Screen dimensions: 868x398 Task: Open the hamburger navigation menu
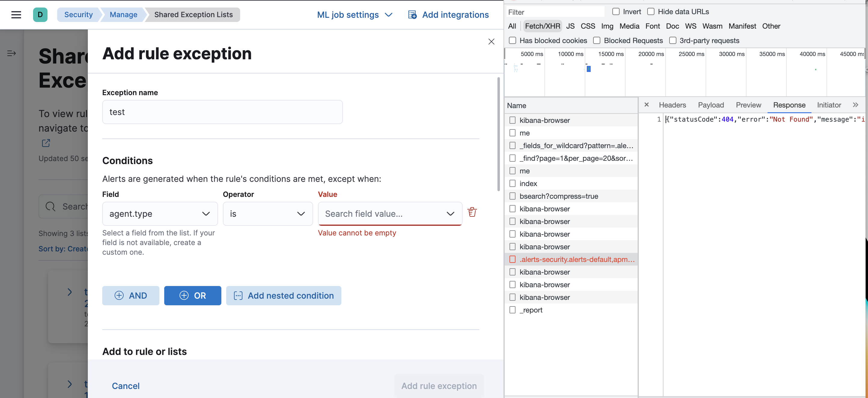[16, 14]
